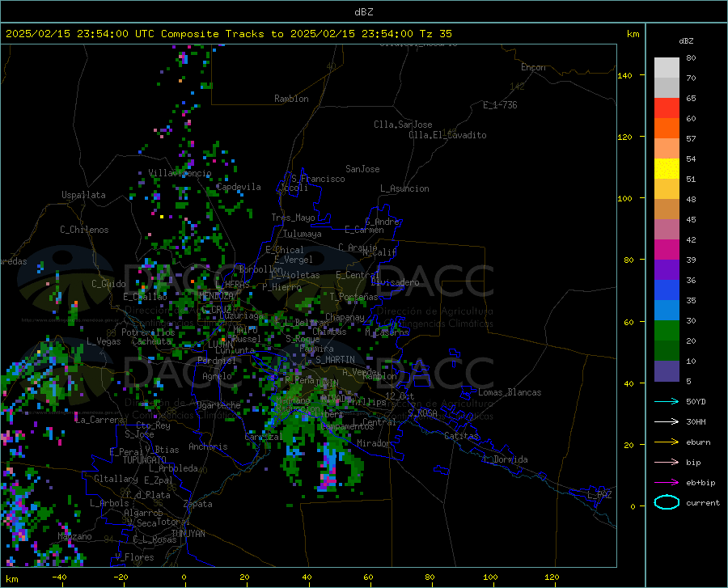Click the Lomas_Blancas map label
The image size is (728, 588).
tap(510, 392)
